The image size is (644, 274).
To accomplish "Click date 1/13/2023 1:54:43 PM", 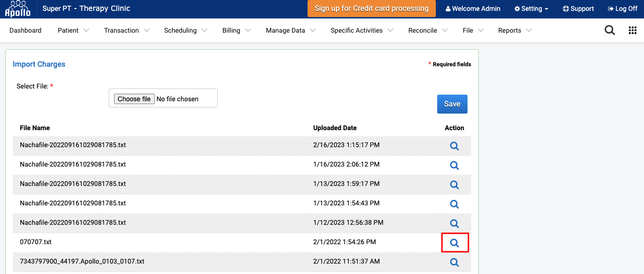I will pos(346,203).
